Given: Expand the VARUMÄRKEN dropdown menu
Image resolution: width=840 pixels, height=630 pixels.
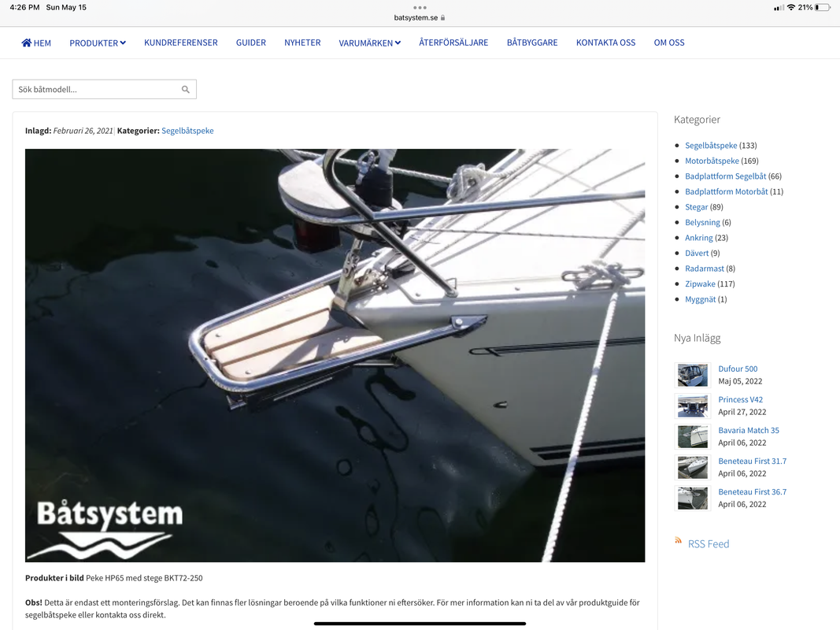Looking at the screenshot, I should click(x=370, y=43).
